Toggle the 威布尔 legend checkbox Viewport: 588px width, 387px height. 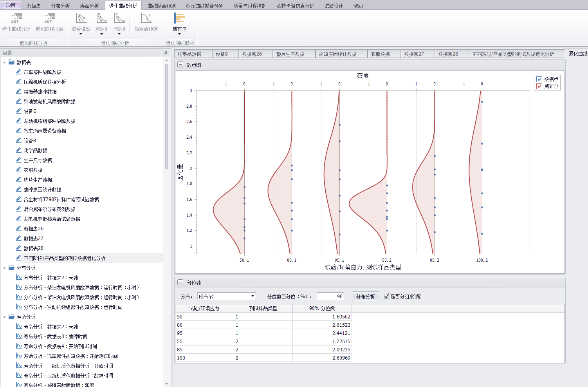pos(539,86)
